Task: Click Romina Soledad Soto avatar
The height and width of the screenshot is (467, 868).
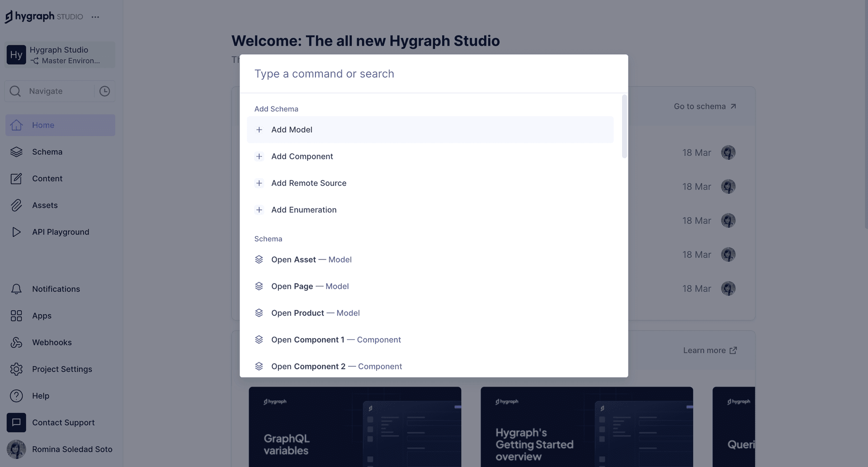Action: point(16,449)
